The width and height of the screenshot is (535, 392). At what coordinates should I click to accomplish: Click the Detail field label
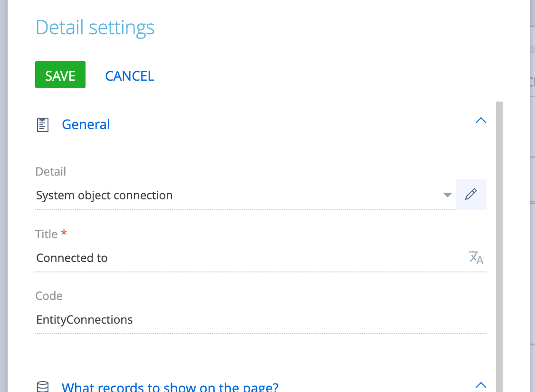point(50,171)
